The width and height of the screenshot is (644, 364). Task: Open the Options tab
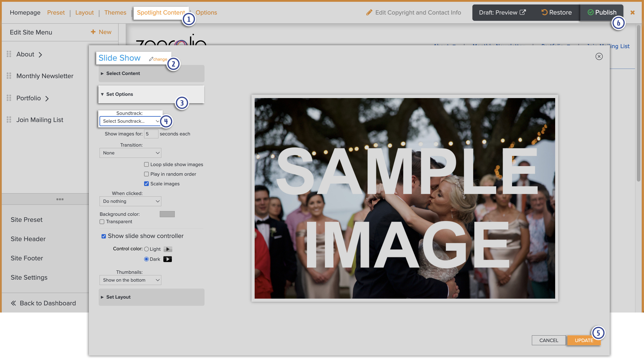(206, 13)
